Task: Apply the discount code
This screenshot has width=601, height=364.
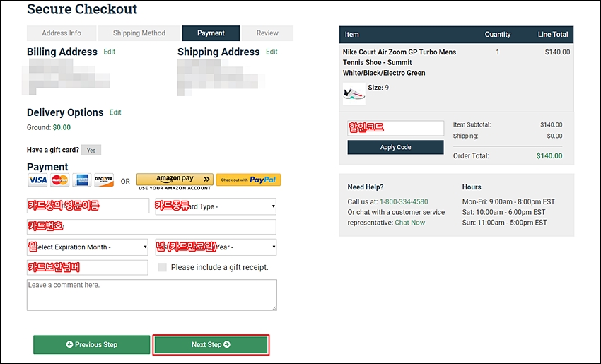Action: point(395,147)
